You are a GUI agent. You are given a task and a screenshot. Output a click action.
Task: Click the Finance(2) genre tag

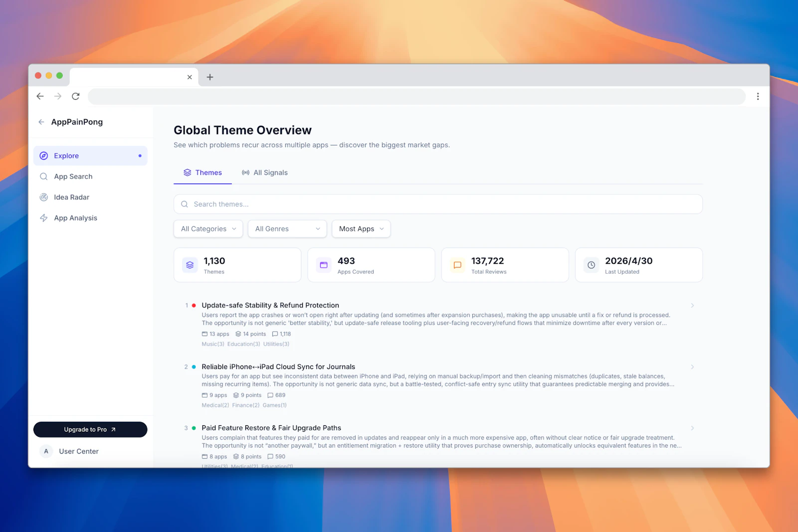[x=246, y=405]
